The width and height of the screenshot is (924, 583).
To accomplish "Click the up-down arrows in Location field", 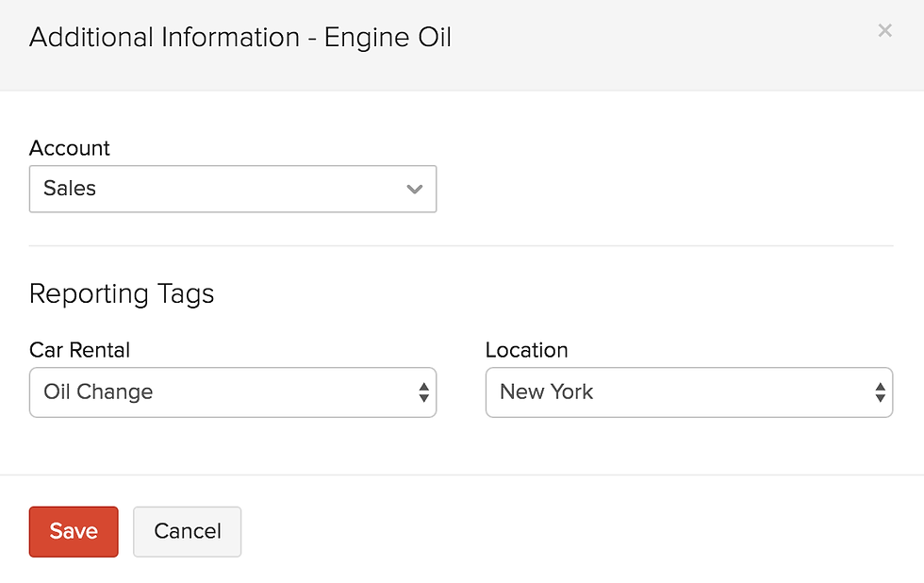I will click(881, 392).
